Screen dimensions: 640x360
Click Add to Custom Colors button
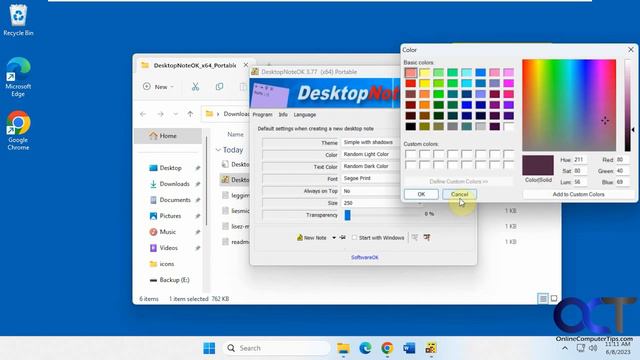pos(578,194)
